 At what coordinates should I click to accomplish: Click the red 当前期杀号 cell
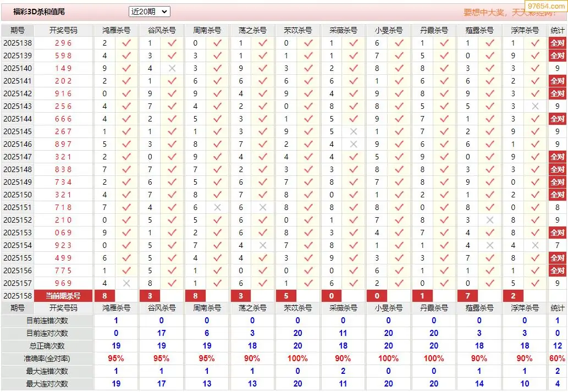[63, 296]
